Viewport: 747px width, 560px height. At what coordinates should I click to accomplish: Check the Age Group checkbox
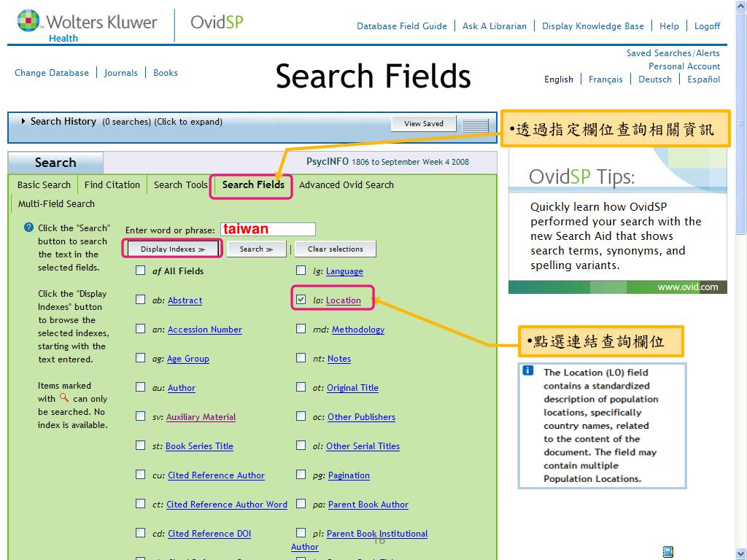click(x=141, y=357)
